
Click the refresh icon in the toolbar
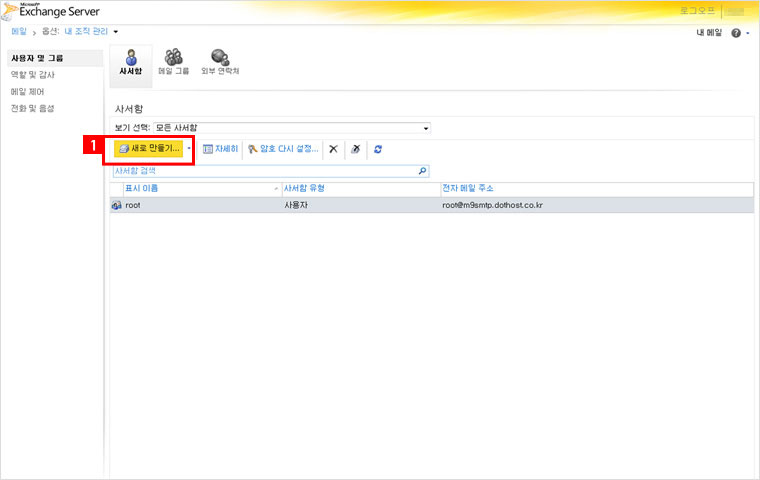pyautogui.click(x=378, y=149)
